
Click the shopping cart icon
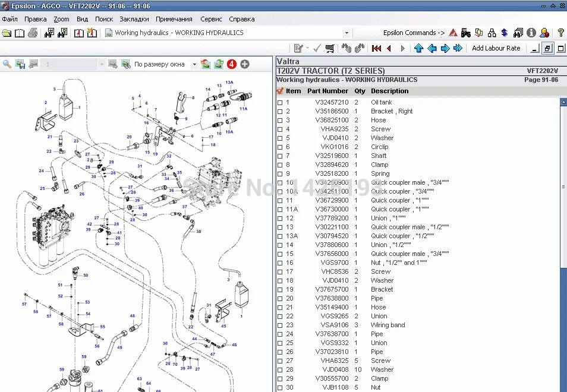click(330, 49)
